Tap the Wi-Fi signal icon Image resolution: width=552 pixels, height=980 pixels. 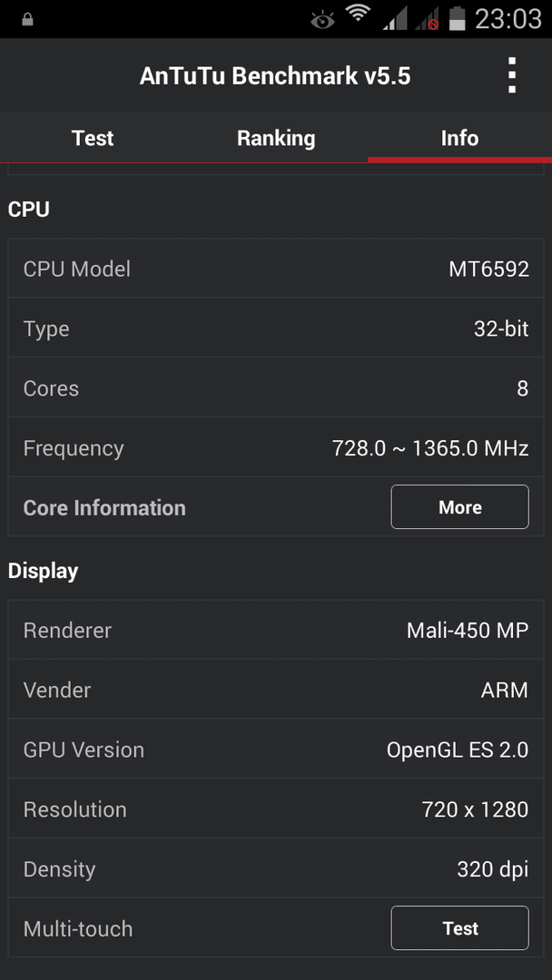[358, 15]
